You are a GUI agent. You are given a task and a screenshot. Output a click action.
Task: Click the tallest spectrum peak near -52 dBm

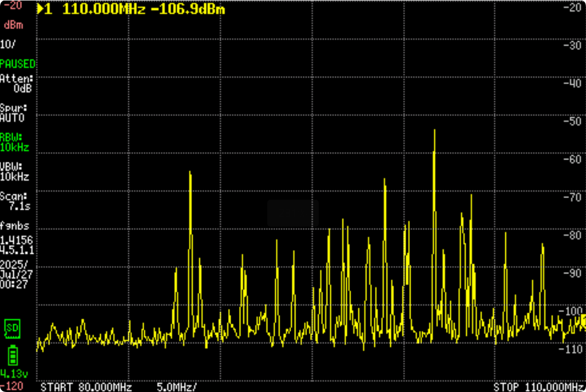point(434,131)
